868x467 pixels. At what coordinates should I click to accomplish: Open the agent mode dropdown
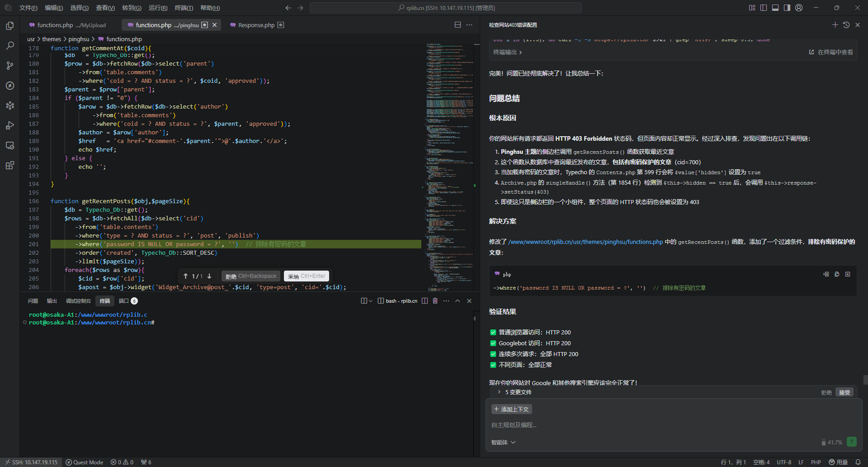pyautogui.click(x=503, y=443)
